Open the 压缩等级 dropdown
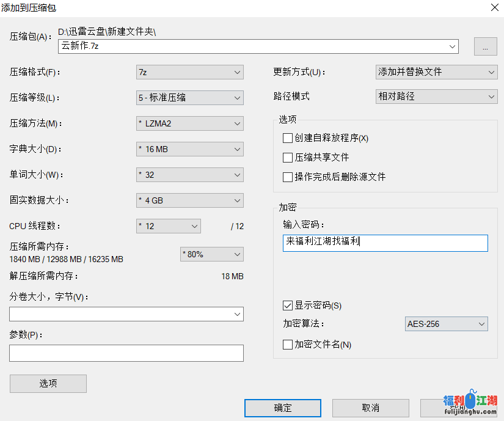The image size is (504, 421). click(x=189, y=98)
